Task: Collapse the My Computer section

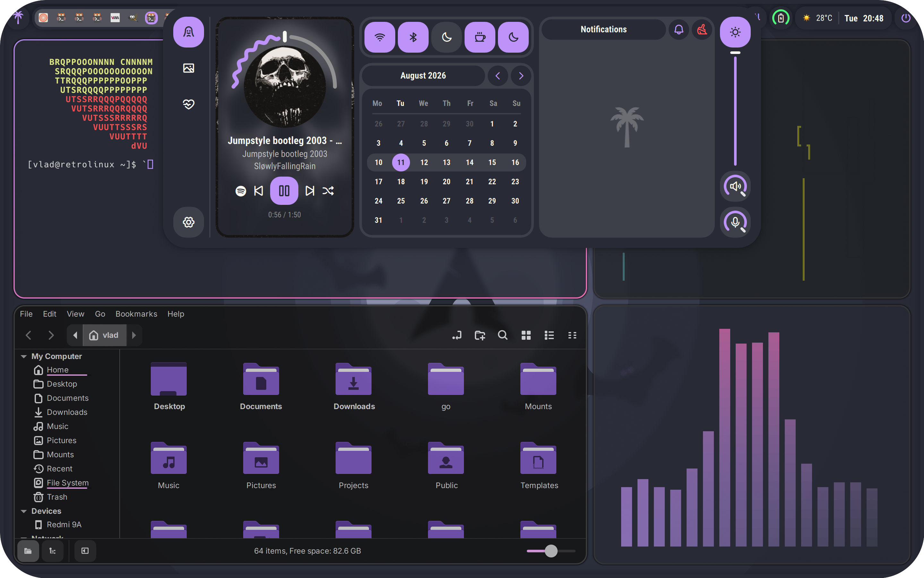Action: click(x=24, y=356)
